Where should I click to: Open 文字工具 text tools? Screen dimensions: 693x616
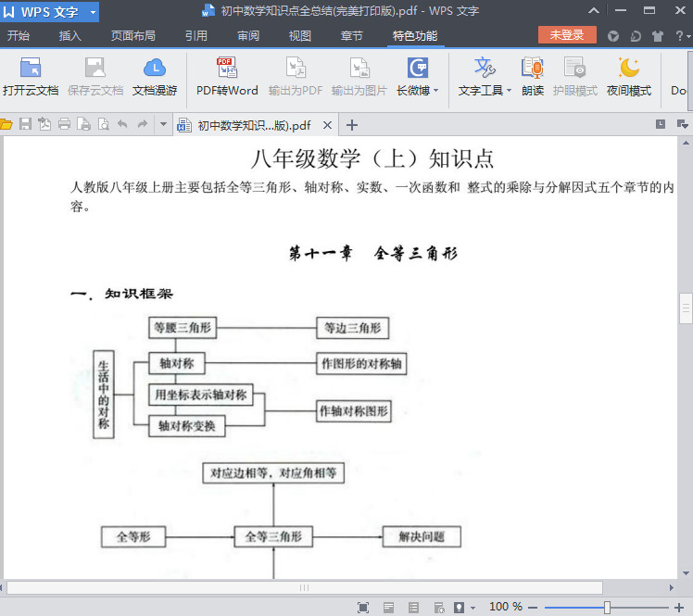(485, 77)
